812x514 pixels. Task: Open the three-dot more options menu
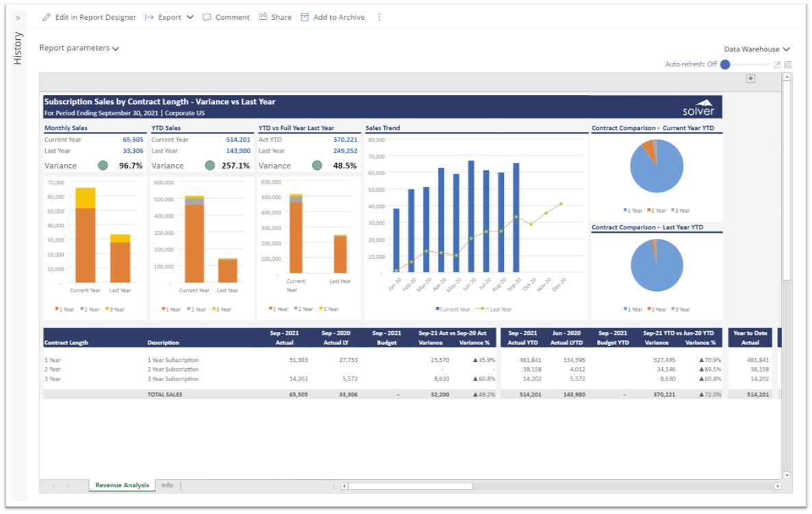point(379,17)
